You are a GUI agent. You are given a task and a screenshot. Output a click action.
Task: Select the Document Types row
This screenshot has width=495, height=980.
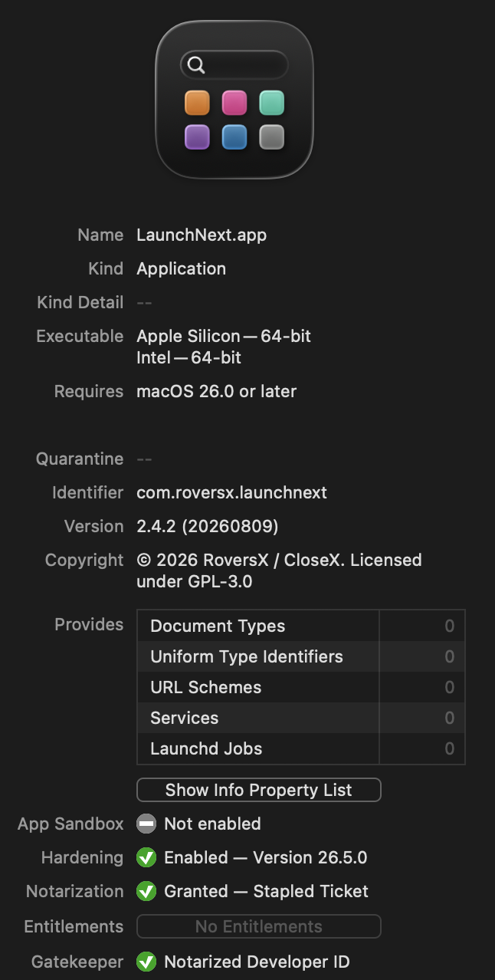301,626
